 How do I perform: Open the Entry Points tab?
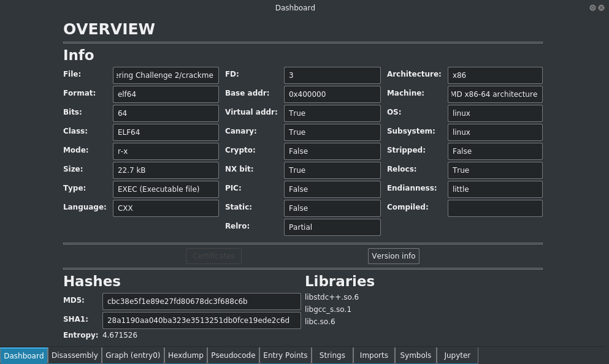[285, 355]
